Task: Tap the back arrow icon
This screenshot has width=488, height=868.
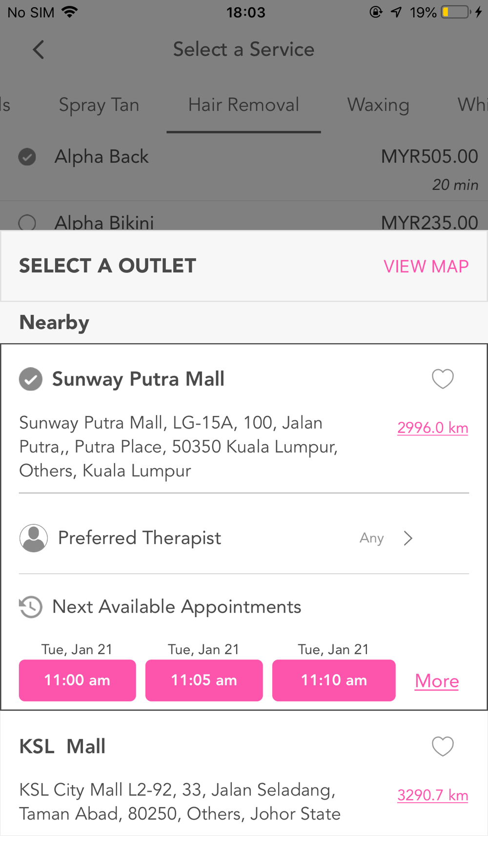Action: click(38, 49)
